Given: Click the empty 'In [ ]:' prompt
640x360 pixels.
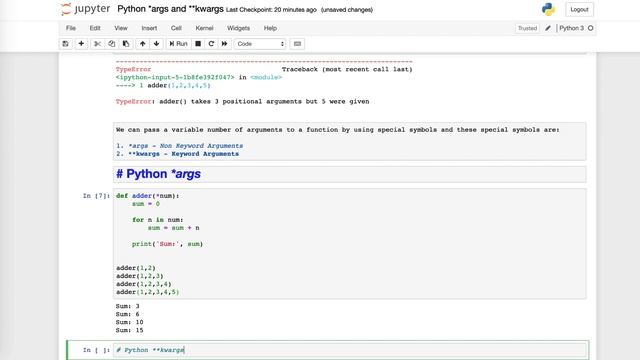Looking at the screenshot, I should (96, 350).
